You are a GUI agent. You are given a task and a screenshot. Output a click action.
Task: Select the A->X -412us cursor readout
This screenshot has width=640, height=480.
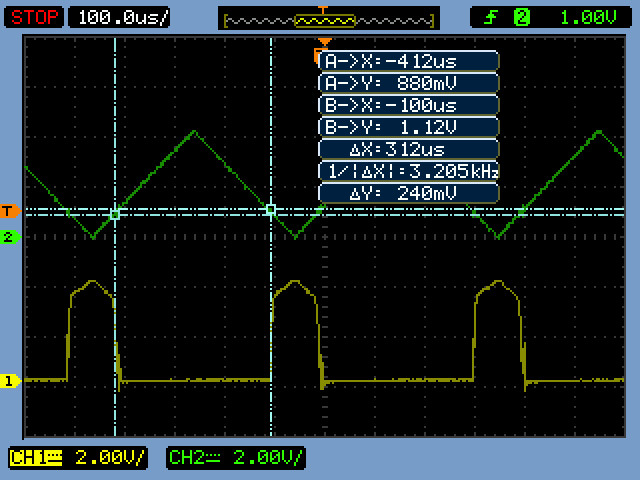coord(408,61)
